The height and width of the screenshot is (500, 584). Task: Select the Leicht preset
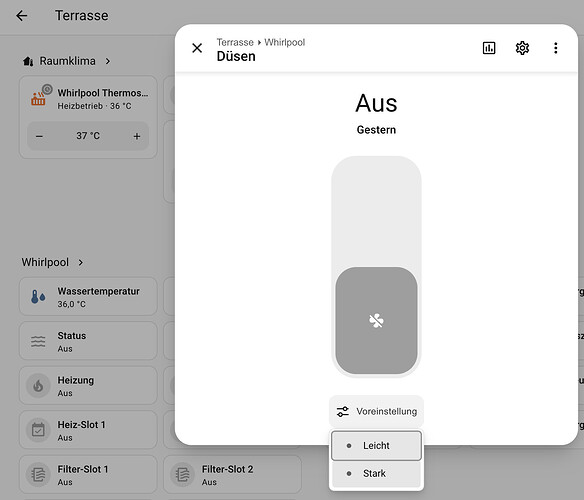click(x=376, y=446)
